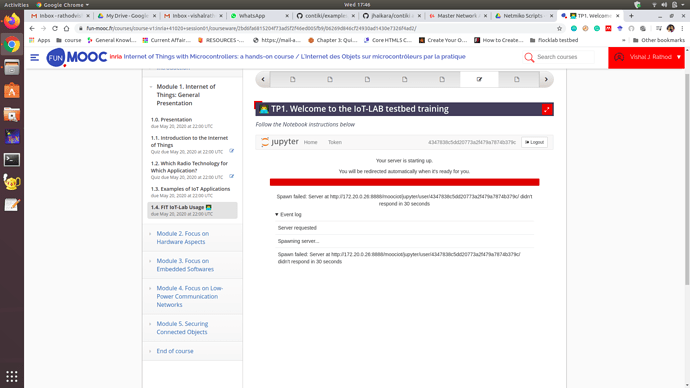Open new Chrome tab with plus button
Image resolution: width=690 pixels, height=388 pixels.
click(631, 16)
